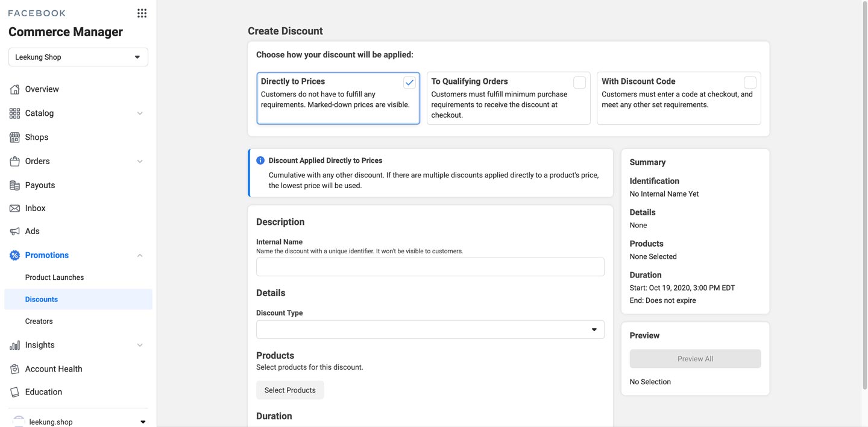Viewport: 868px width, 427px height.
Task: Click the Education book icon
Action: click(15, 392)
